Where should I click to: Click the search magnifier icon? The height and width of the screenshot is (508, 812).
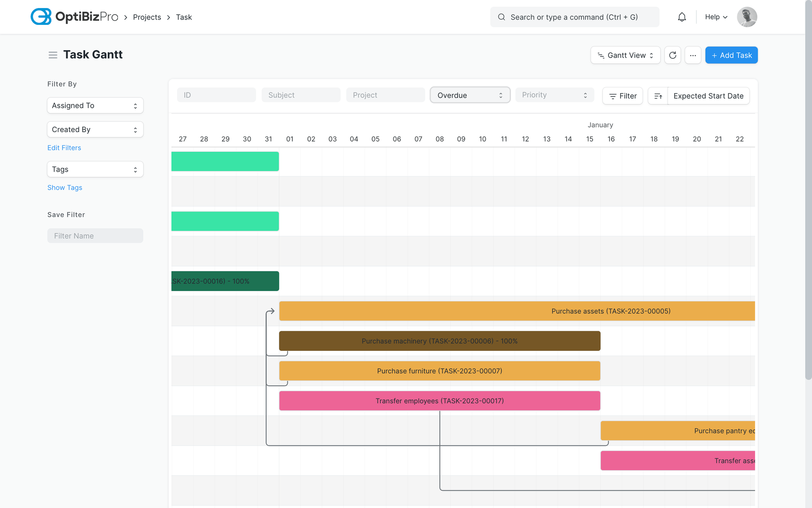(501, 17)
